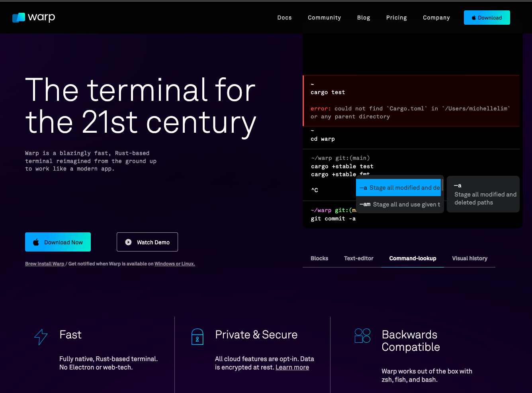Click the error message about Cargo.toml
The image size is (532, 393).
(410, 112)
